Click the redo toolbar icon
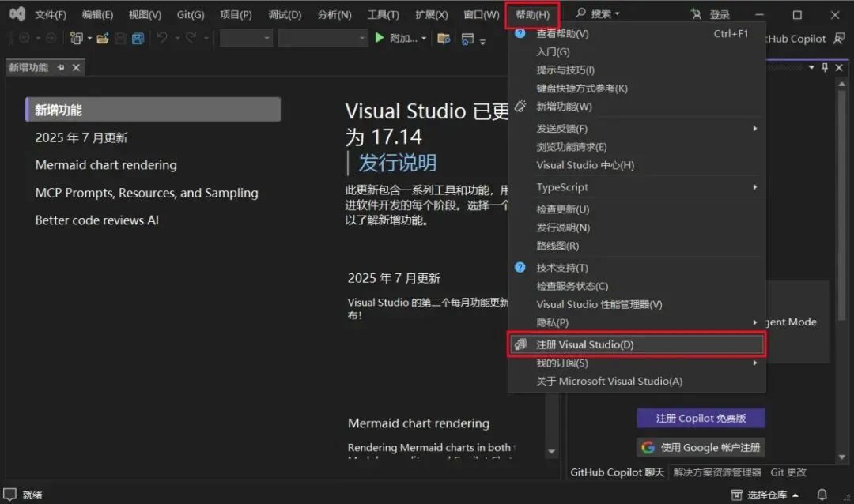Screen dimensions: 854x504 point(191,38)
